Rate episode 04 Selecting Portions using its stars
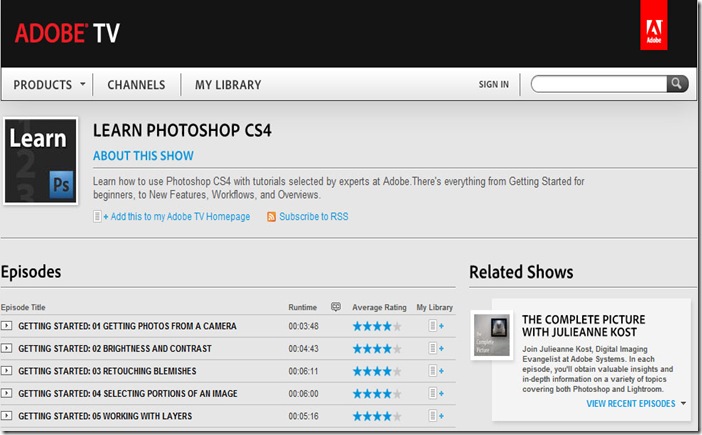 [377, 394]
